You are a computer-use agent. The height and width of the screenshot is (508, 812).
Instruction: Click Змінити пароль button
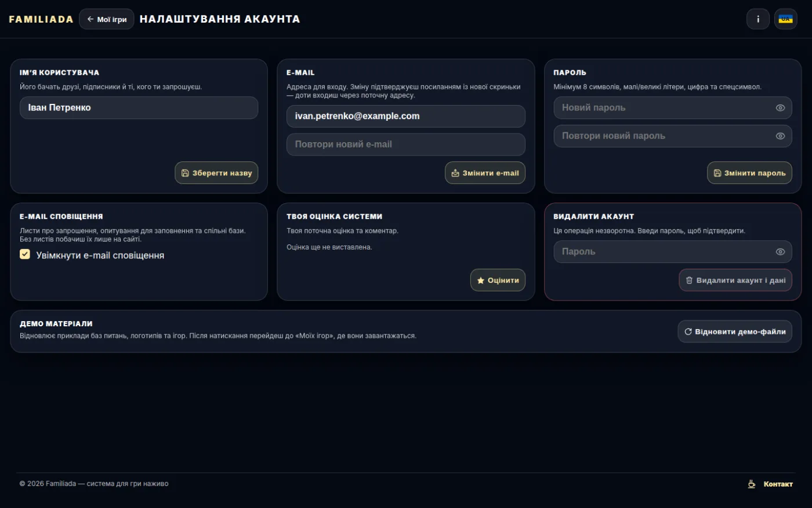click(749, 173)
